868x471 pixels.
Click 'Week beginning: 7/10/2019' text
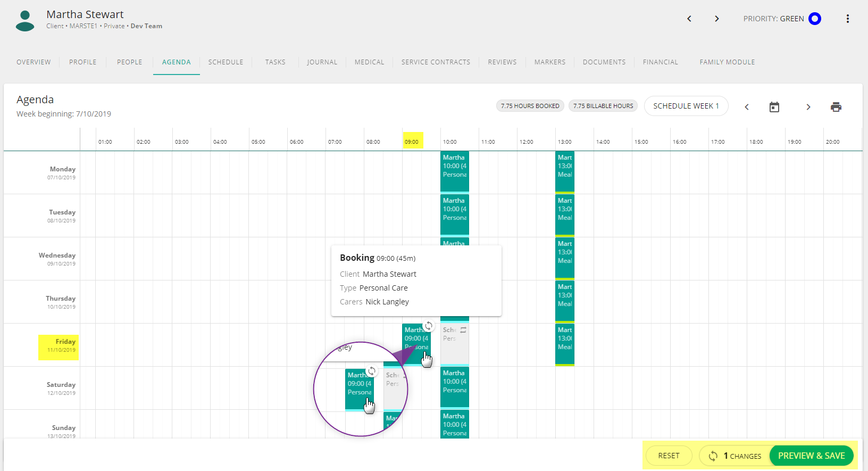click(x=64, y=114)
